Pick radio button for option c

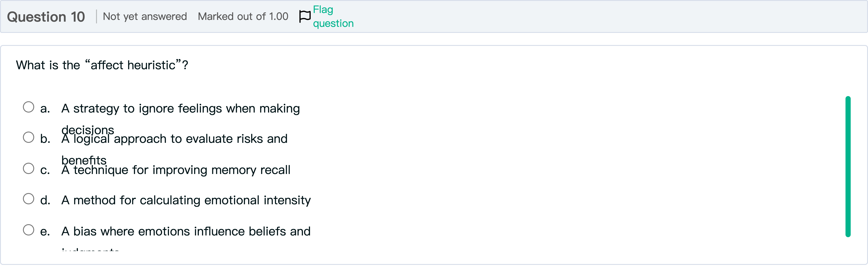point(29,169)
